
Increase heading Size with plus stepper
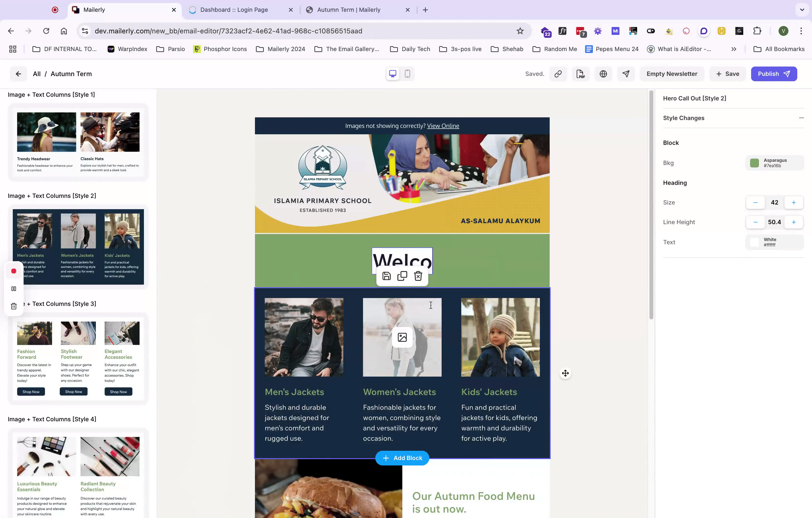tap(793, 202)
